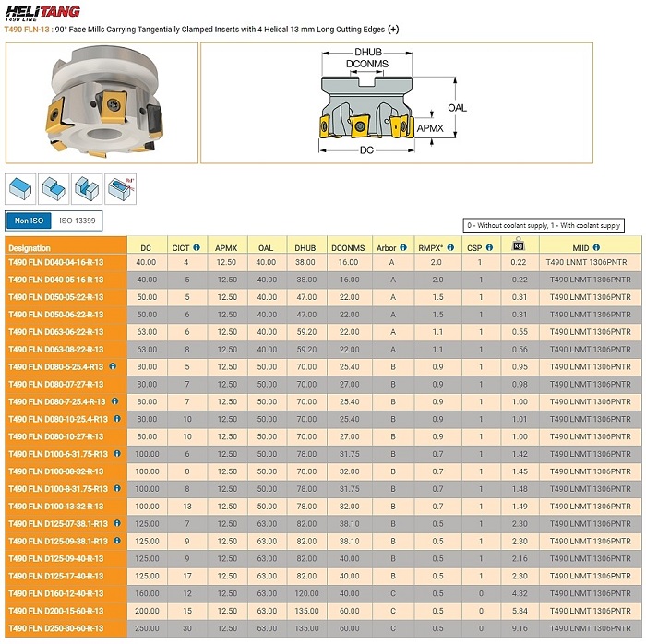646x644 pixels.
Task: Open info for T490 FLN D100-6-31.75-R13
Action: (117, 453)
